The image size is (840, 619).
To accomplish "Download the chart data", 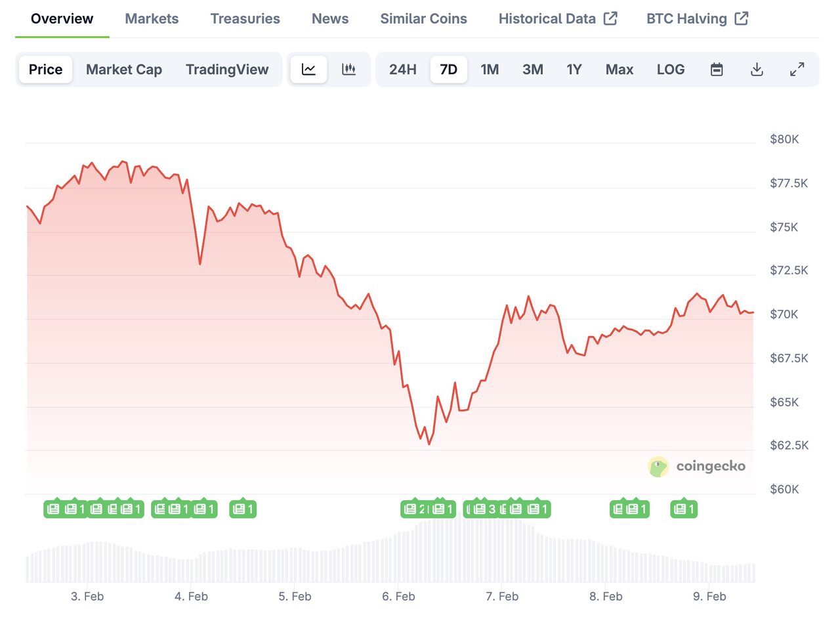I will [x=757, y=70].
